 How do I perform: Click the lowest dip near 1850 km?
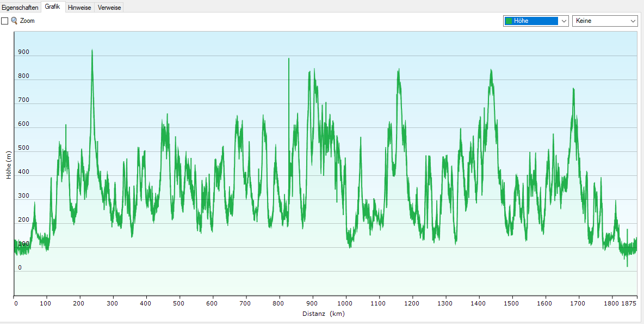(627, 266)
